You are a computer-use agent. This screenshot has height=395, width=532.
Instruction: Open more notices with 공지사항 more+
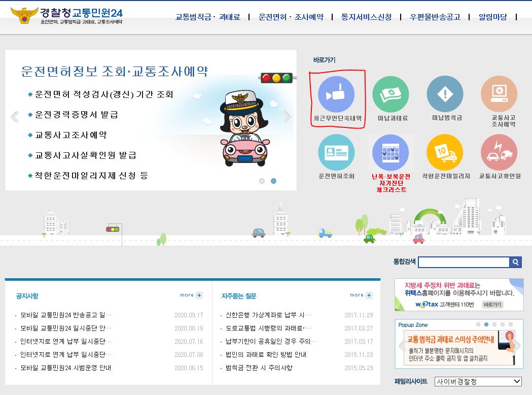click(190, 294)
